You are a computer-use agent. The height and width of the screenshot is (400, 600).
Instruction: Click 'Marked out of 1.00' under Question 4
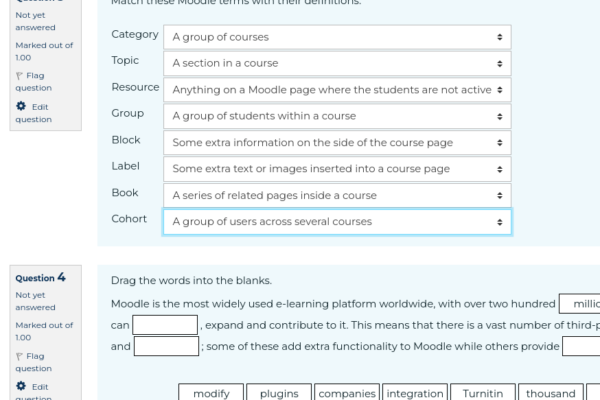(x=44, y=331)
